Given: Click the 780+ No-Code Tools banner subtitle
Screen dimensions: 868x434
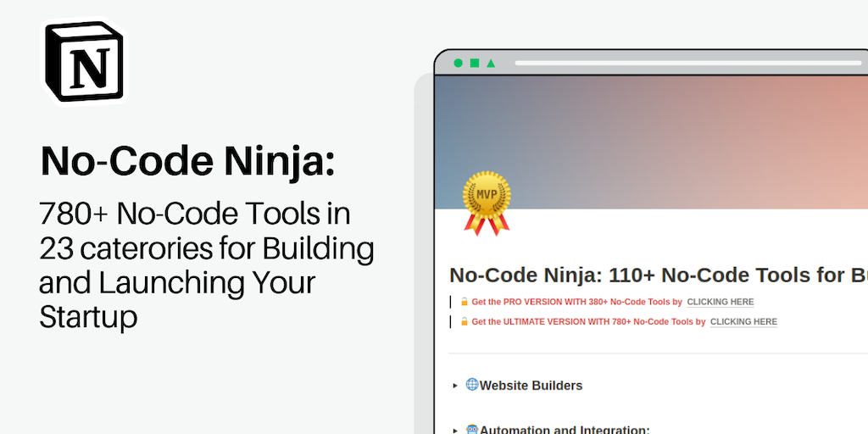Looking at the screenshot, I should click(x=207, y=265).
